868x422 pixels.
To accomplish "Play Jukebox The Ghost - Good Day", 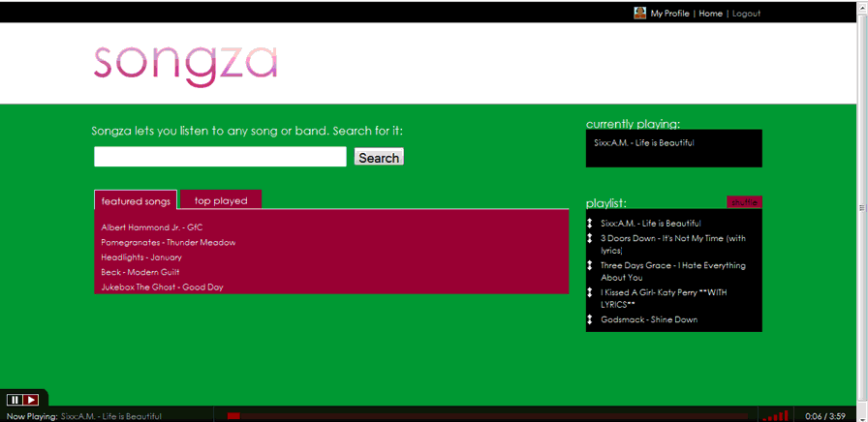I will (162, 287).
